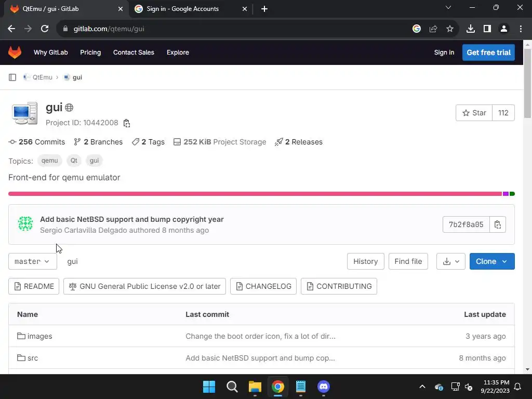The width and height of the screenshot is (532, 399).
Task: Click the share page icon in the address bar
Action: pos(433,29)
